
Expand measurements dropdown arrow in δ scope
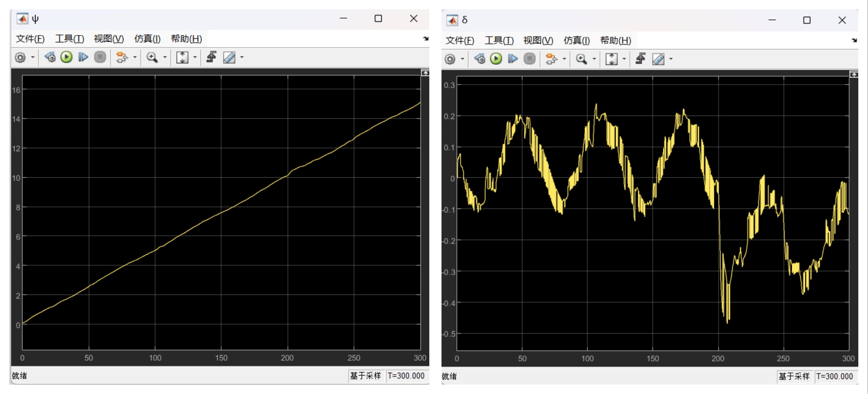(x=671, y=59)
